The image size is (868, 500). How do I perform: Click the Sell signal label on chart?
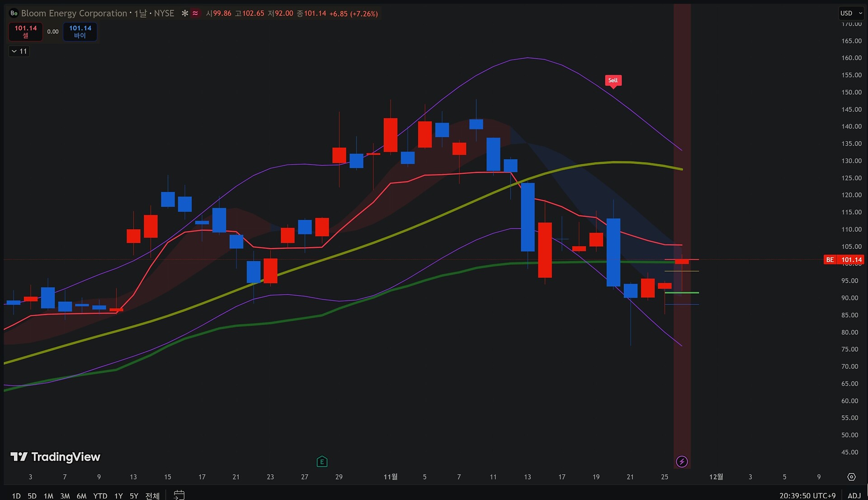613,81
